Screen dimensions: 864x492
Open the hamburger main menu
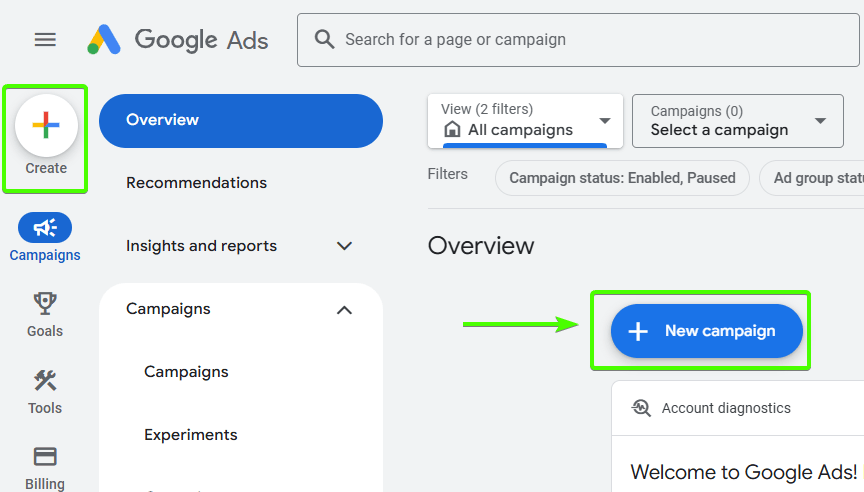pos(45,39)
